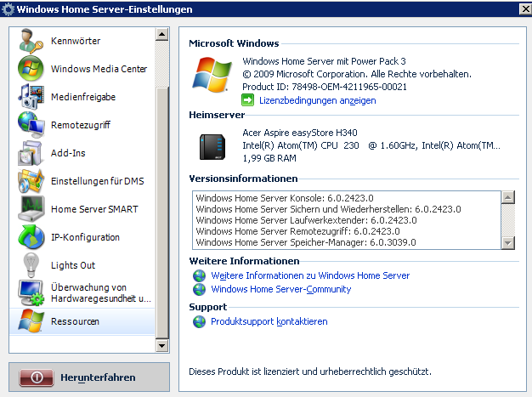Click the gear icon in the title bar
532x397 pixels.
pyautogui.click(x=8, y=9)
